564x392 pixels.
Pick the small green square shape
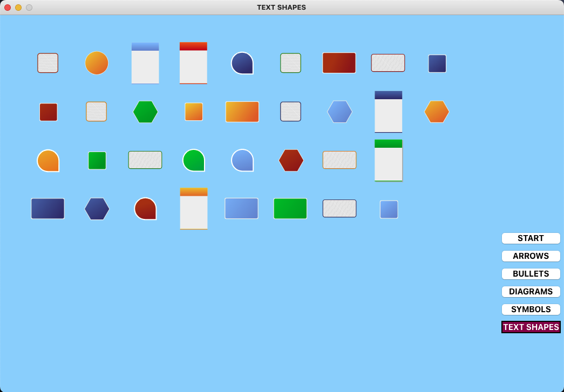(x=97, y=161)
